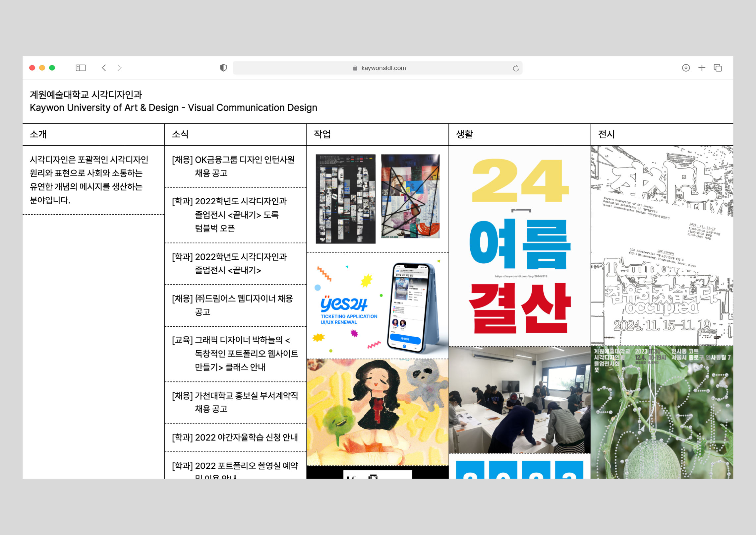Click the 시각디자인 intro paragraph
This screenshot has height=535, width=756.
click(x=89, y=180)
